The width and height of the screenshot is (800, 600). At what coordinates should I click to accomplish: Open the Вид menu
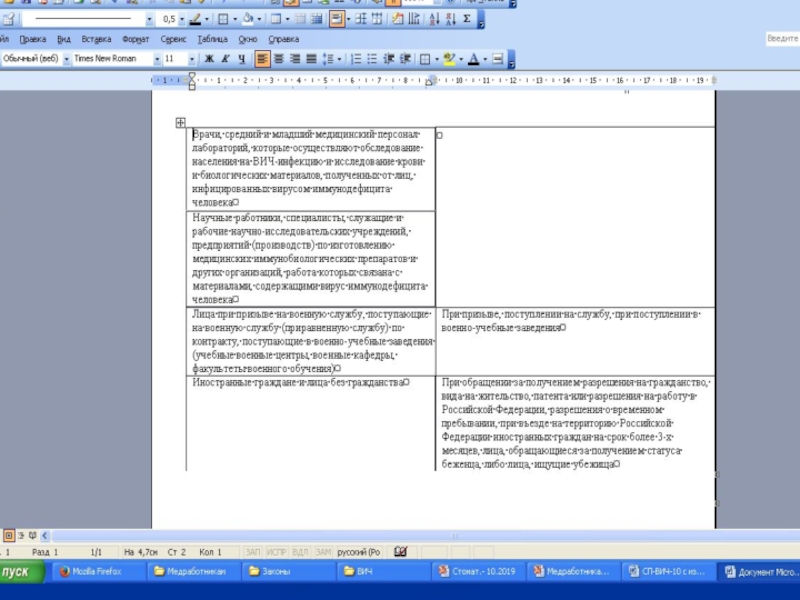pos(64,39)
